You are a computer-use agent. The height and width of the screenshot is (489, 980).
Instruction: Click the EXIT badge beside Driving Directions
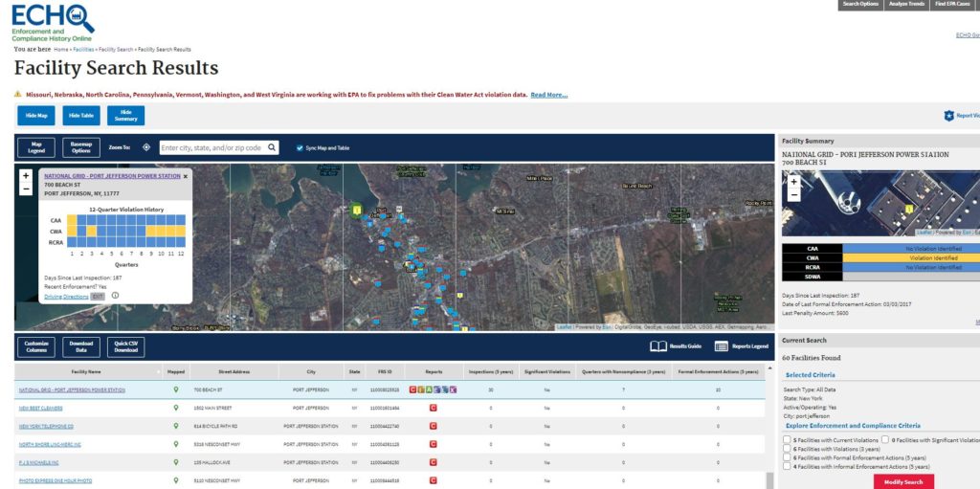click(x=98, y=297)
